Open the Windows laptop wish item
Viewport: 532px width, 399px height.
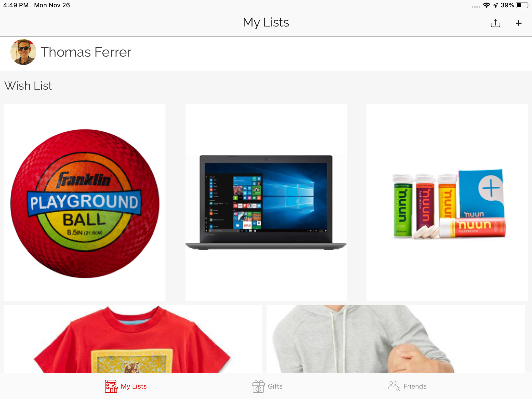(266, 202)
